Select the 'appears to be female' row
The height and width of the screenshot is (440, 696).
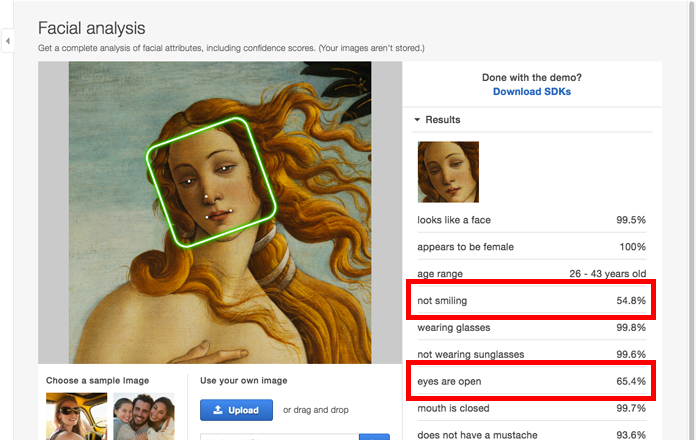point(531,247)
